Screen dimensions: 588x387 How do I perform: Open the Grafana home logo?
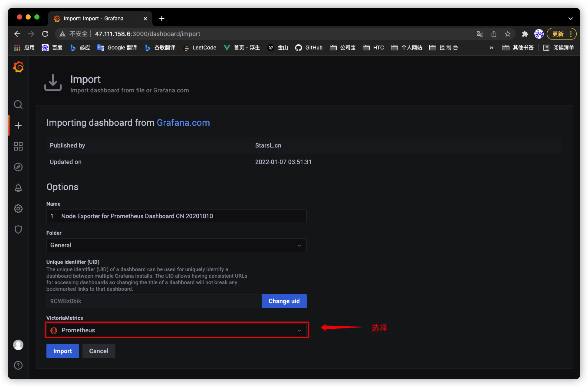18,67
